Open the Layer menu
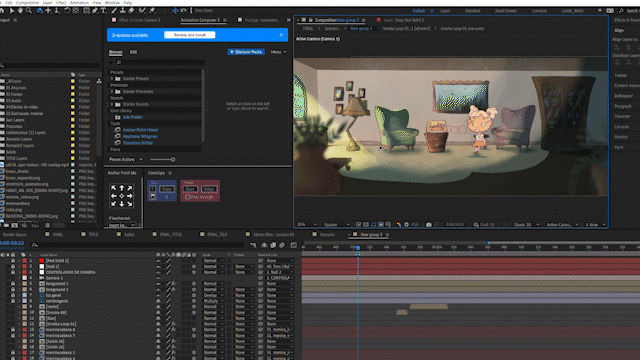Screen dimensions: 640x360 pyautogui.click(x=47, y=2)
